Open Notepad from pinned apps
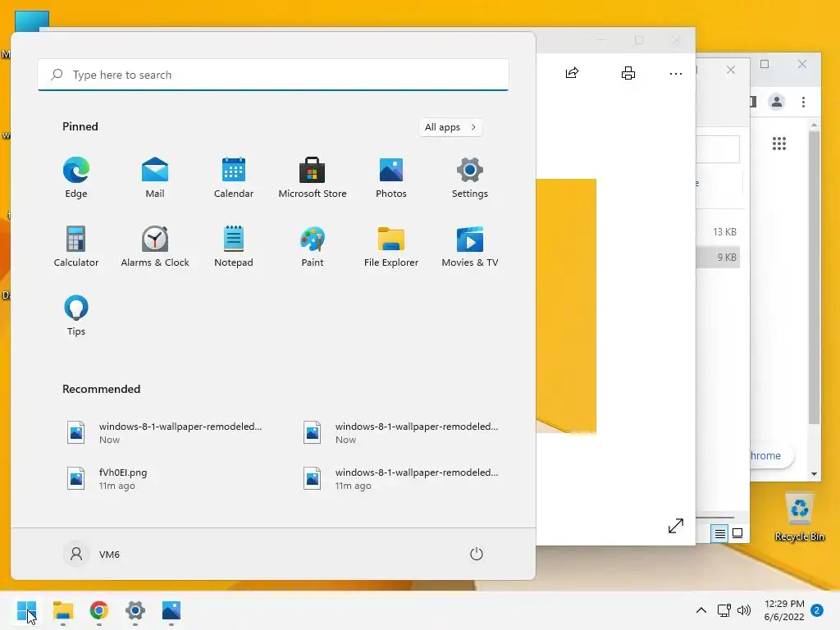Viewport: 840px width, 630px height. pyautogui.click(x=234, y=246)
